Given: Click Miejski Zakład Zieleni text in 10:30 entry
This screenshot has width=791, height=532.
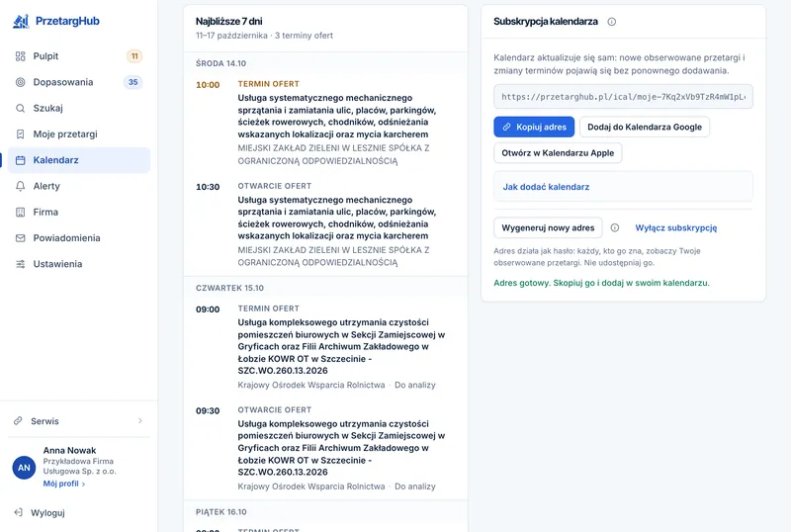Looking at the screenshot, I should [333, 256].
